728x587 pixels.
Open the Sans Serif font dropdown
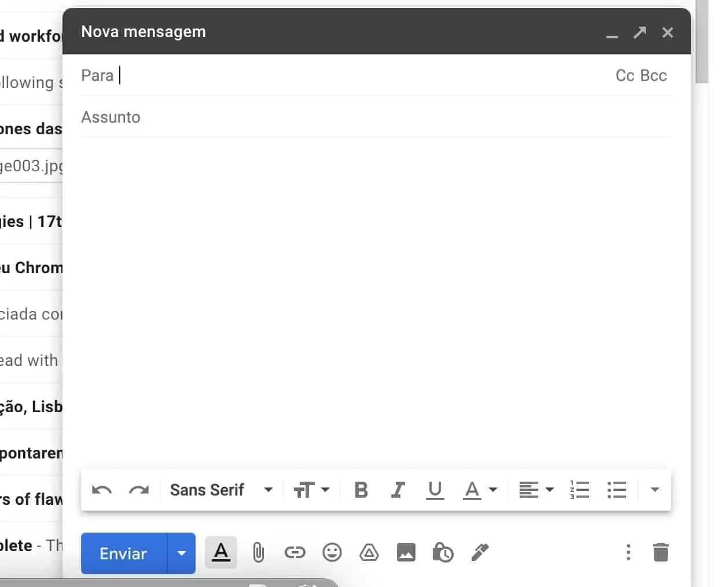221,490
